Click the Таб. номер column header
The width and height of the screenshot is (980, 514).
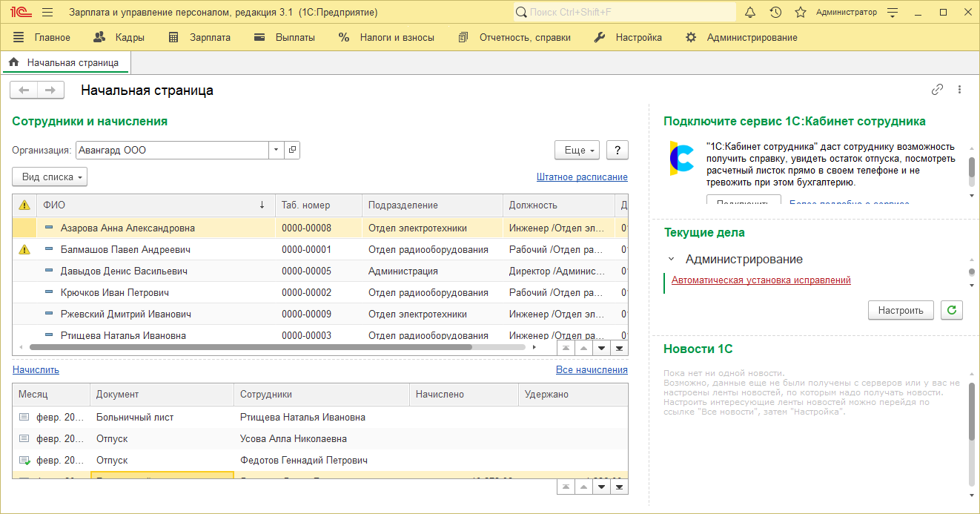[318, 205]
